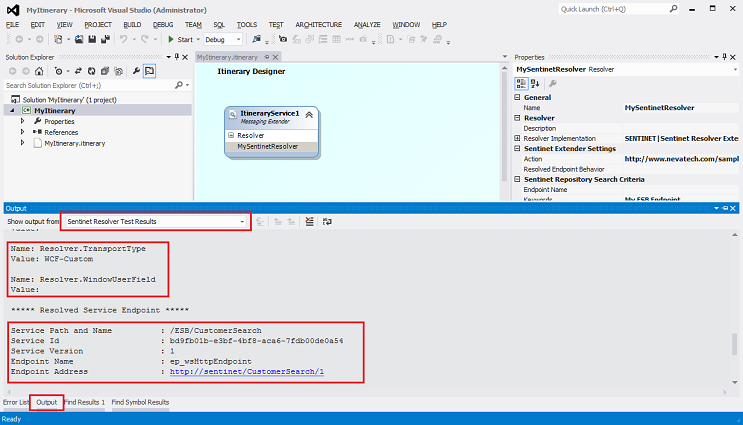The width and height of the screenshot is (743, 425).
Task: Switch to the Error List tab
Action: (15, 402)
